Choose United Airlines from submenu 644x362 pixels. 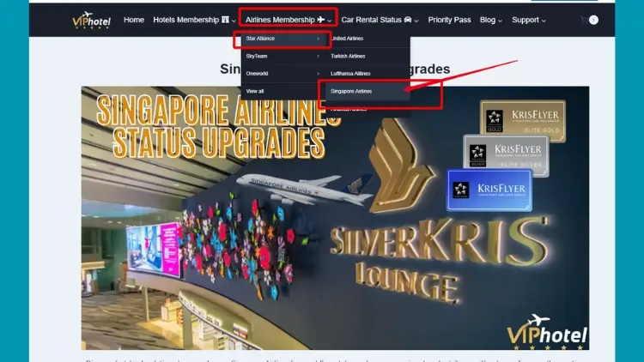pyautogui.click(x=368, y=39)
